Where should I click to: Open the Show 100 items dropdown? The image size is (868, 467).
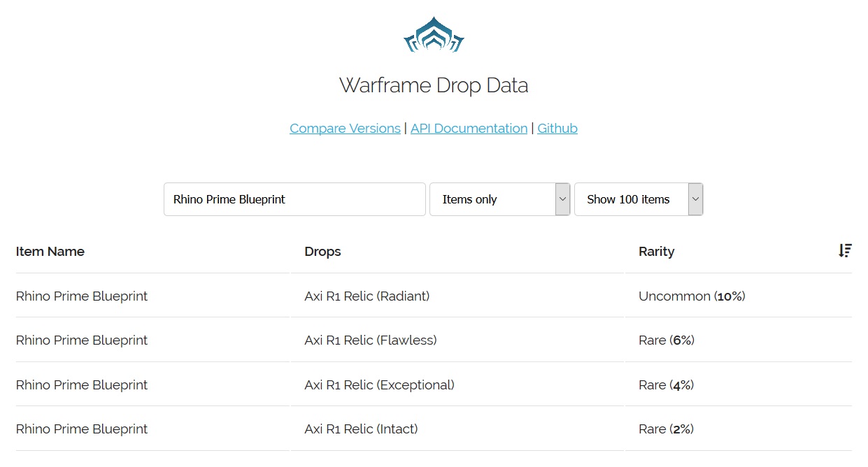coord(639,199)
